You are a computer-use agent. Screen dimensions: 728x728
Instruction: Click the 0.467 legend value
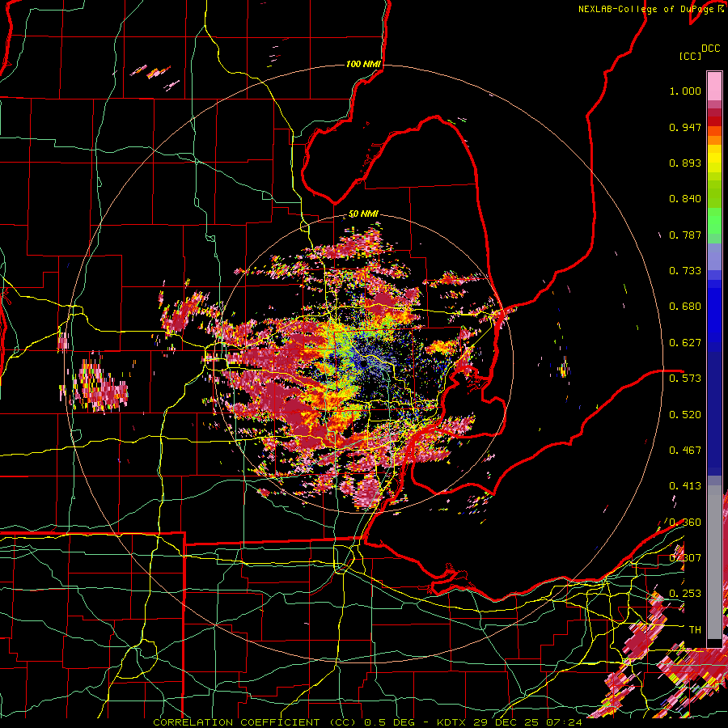click(x=685, y=451)
